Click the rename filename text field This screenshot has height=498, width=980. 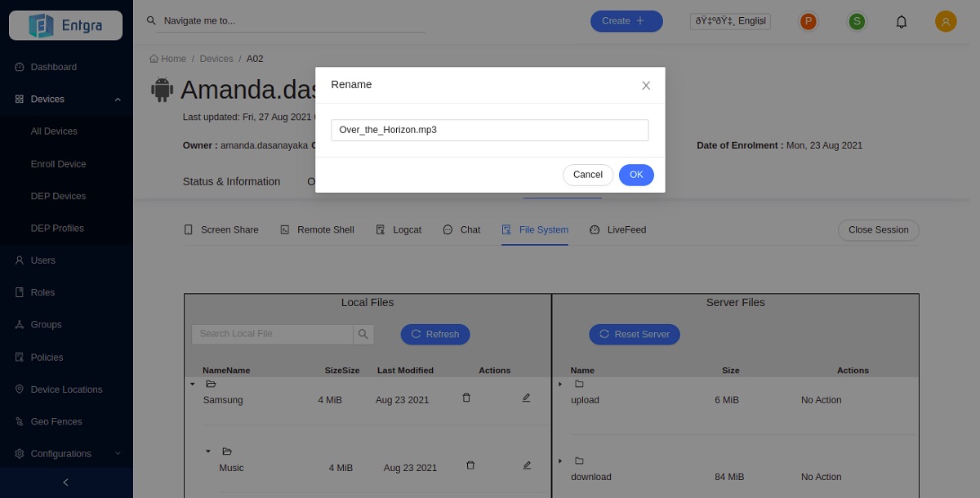point(489,131)
